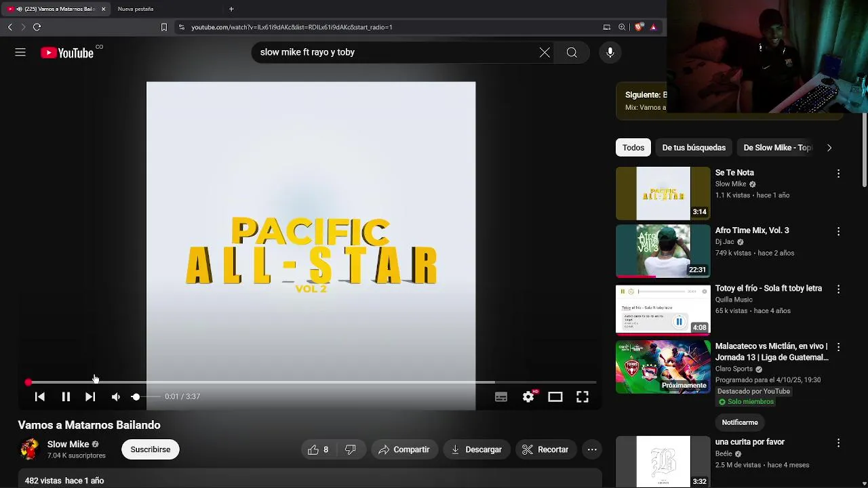Screen dimensions: 868x488
Task: Pause the playing video
Action: click(66, 396)
